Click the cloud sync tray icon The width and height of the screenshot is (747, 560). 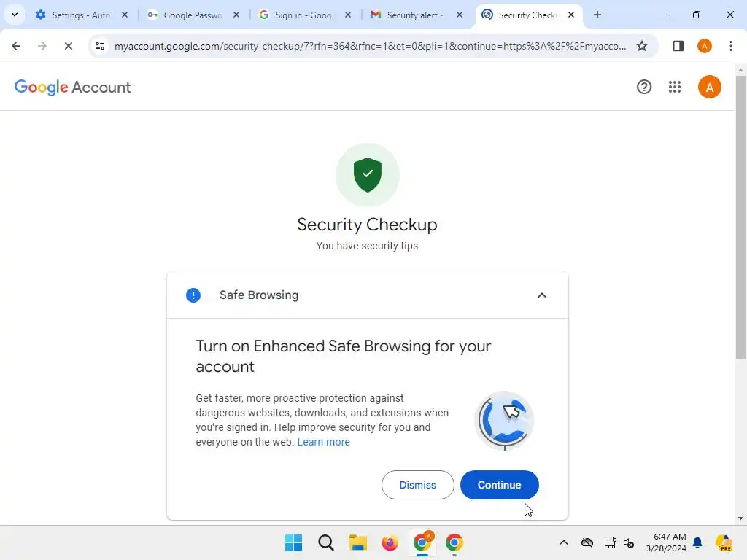point(587,542)
